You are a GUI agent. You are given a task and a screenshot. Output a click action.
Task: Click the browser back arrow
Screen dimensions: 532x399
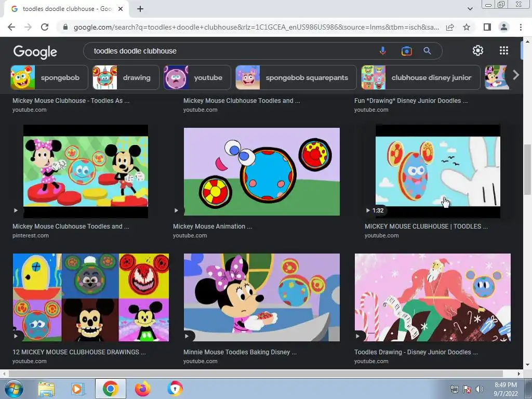click(11, 27)
